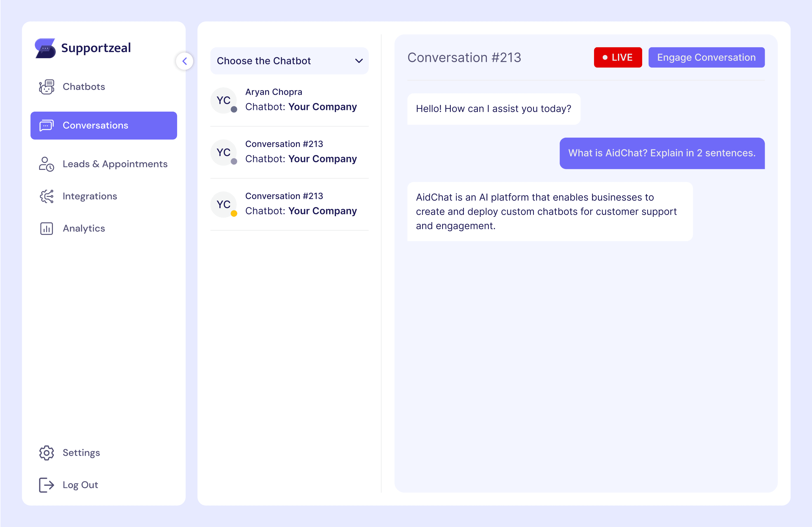
Task: Click the YC avatar with the light gray status dot
Action: point(224,152)
